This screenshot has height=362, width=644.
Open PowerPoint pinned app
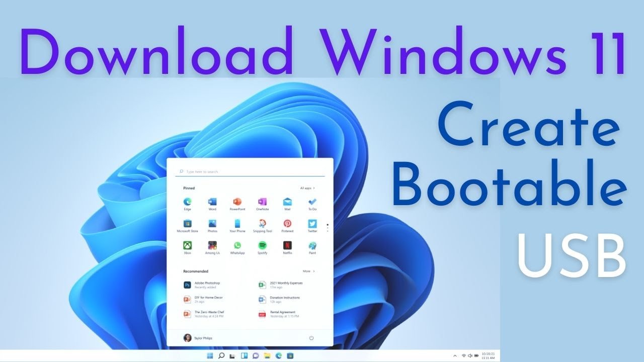tap(237, 204)
